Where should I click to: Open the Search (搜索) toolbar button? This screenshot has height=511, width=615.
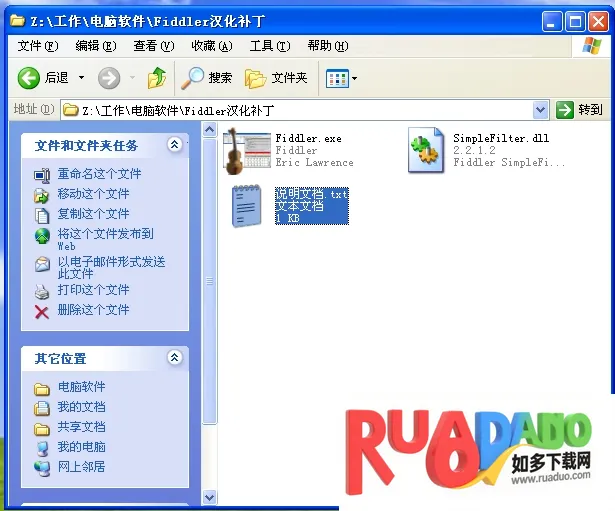click(208, 78)
